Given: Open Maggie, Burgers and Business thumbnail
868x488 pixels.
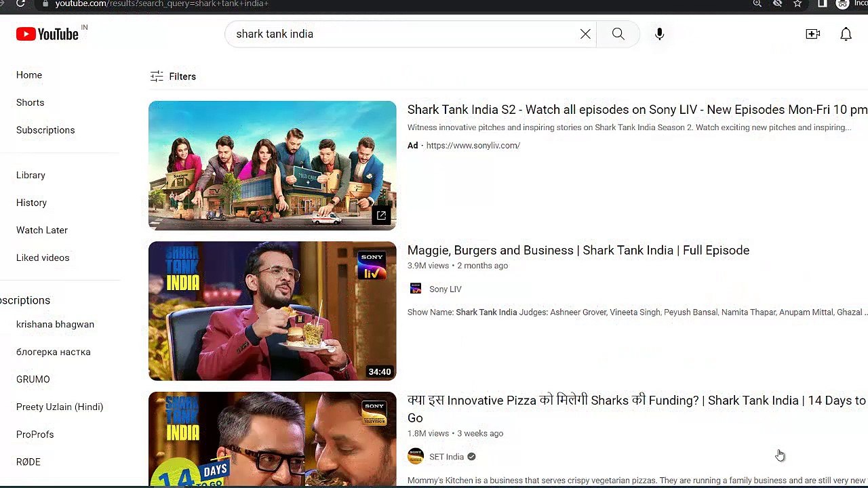Looking at the screenshot, I should tap(272, 311).
